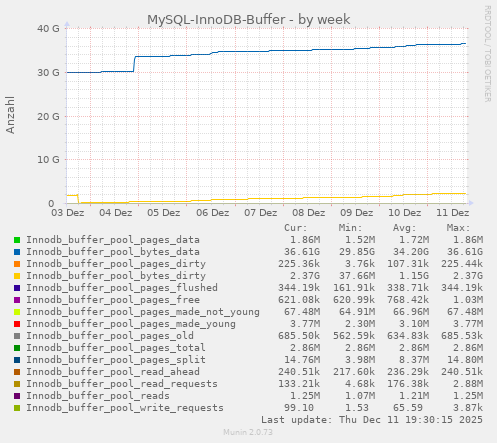Select the Innodb_buffer_pool_bytes_dirty label

click(116, 276)
